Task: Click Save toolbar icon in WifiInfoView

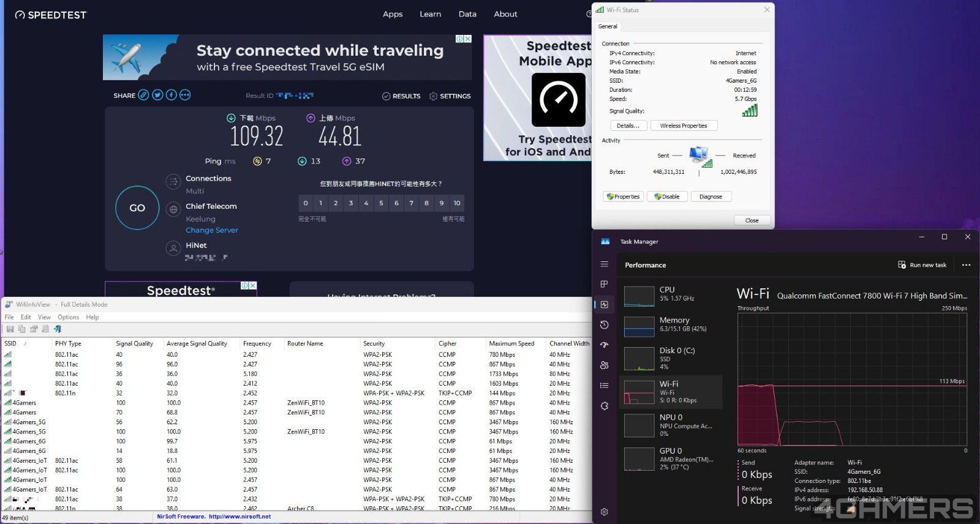Action: click(x=10, y=329)
